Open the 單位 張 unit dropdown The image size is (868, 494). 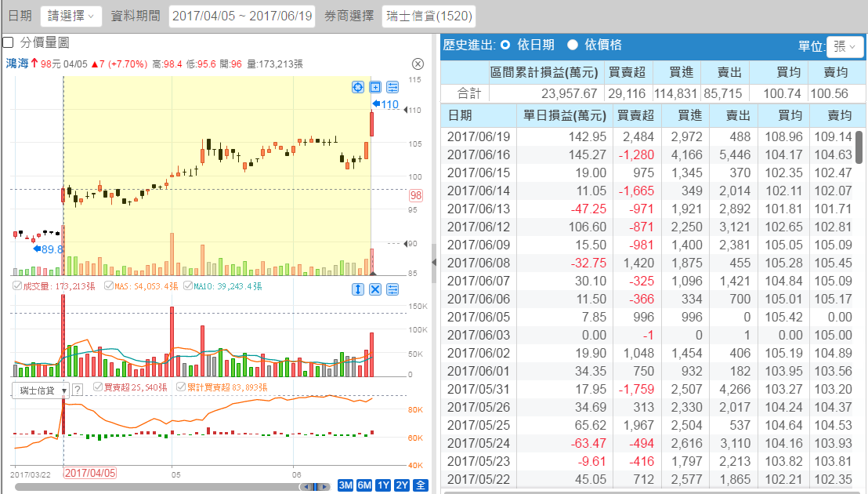[x=845, y=46]
